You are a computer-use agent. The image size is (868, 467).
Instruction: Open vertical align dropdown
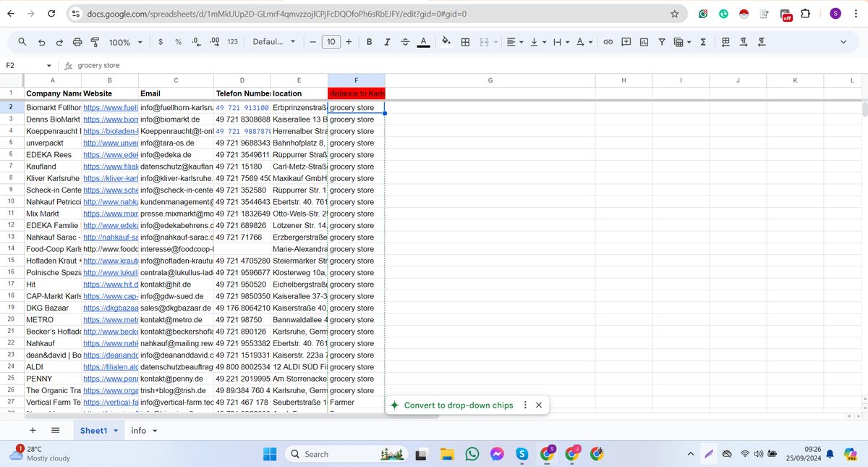(537, 43)
